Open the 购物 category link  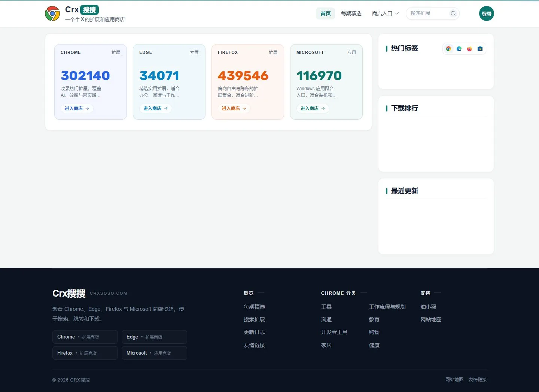click(374, 332)
